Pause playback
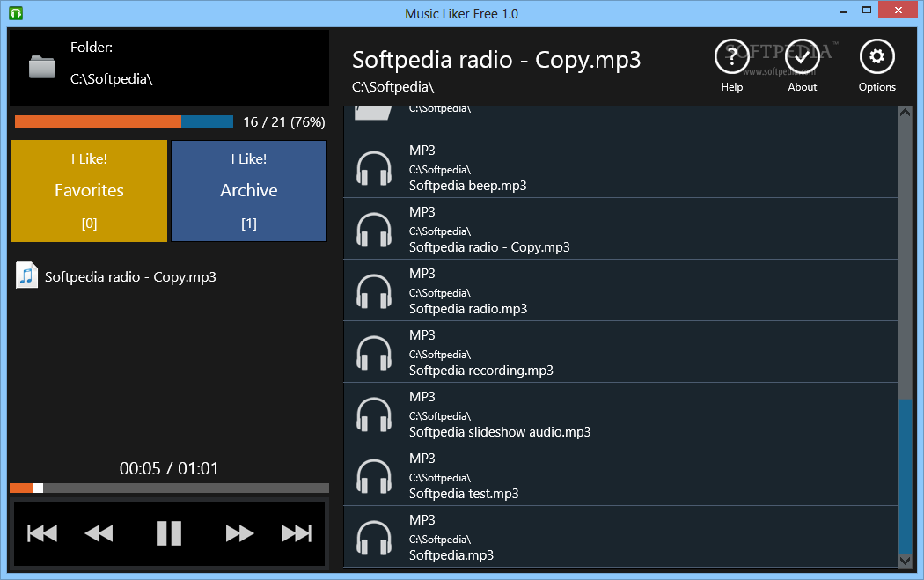924x580 pixels. [x=169, y=533]
